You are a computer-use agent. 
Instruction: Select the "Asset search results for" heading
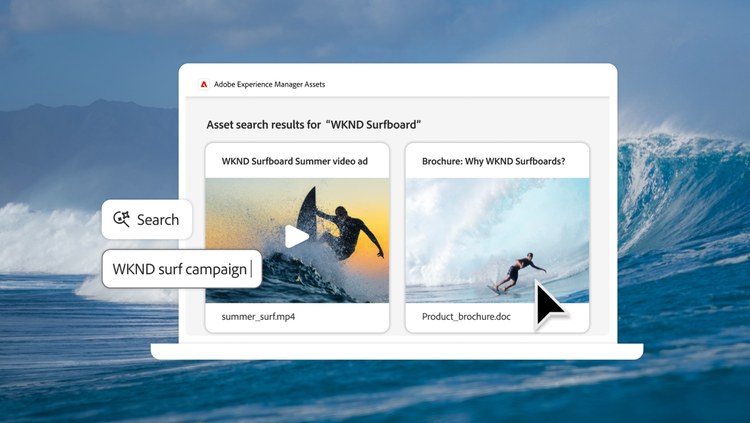click(x=264, y=125)
